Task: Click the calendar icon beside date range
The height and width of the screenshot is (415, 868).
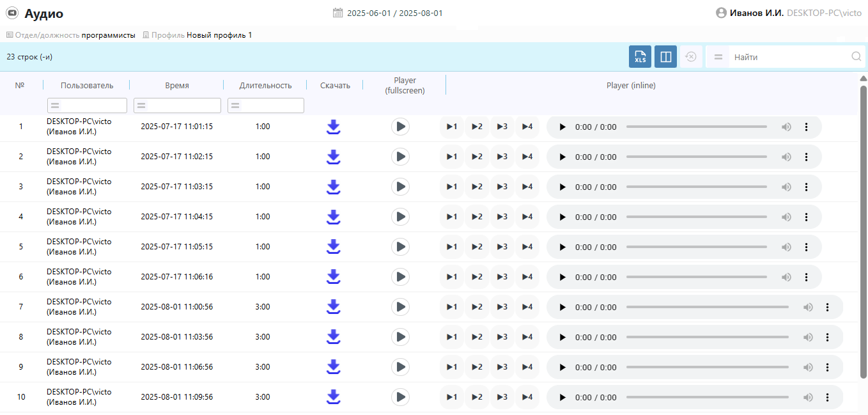Action: click(x=338, y=13)
